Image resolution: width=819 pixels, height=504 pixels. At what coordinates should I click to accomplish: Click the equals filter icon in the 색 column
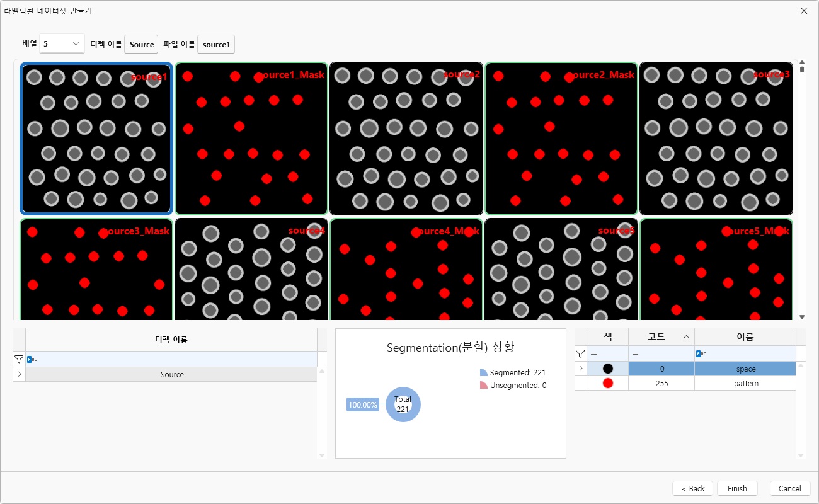click(x=593, y=353)
